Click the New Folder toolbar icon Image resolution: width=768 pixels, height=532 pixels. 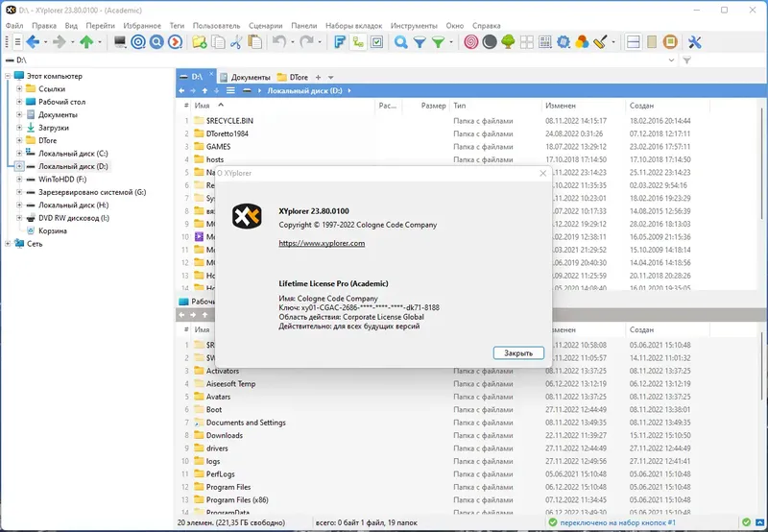coord(200,42)
